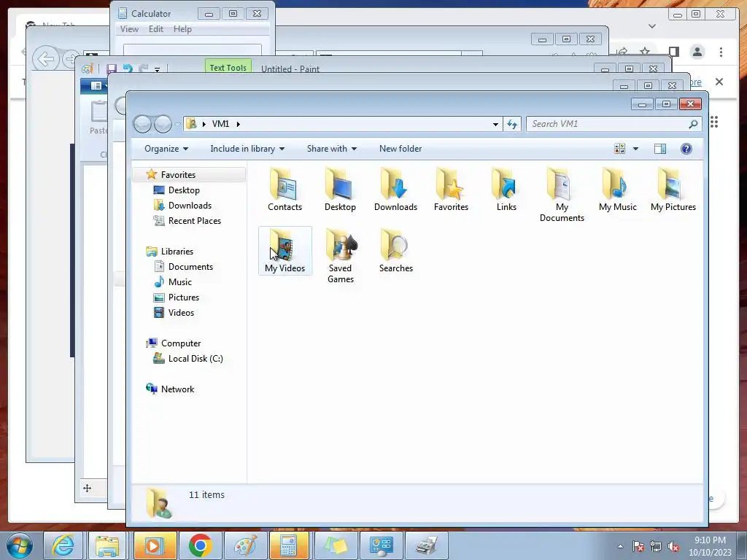Click the Windows Start button
The image size is (747, 560).
(20, 545)
